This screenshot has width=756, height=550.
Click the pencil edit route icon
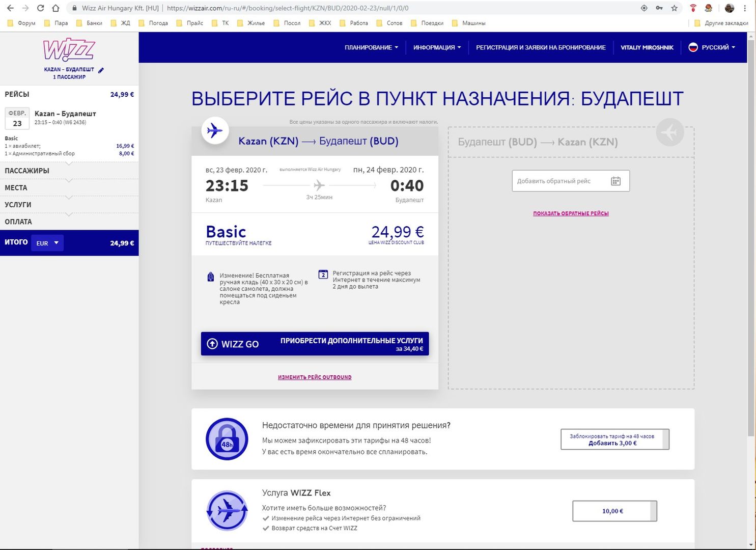(101, 70)
